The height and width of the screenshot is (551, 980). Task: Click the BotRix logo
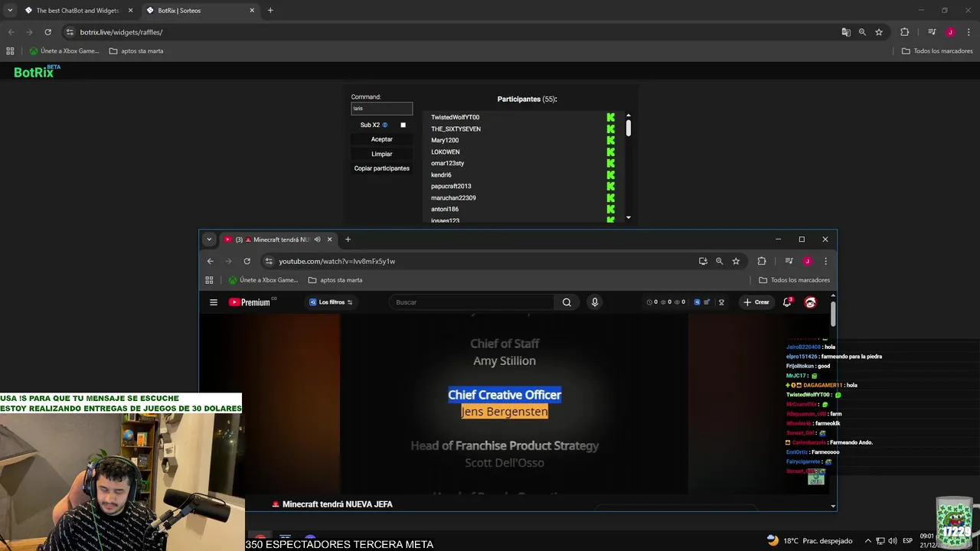point(36,72)
